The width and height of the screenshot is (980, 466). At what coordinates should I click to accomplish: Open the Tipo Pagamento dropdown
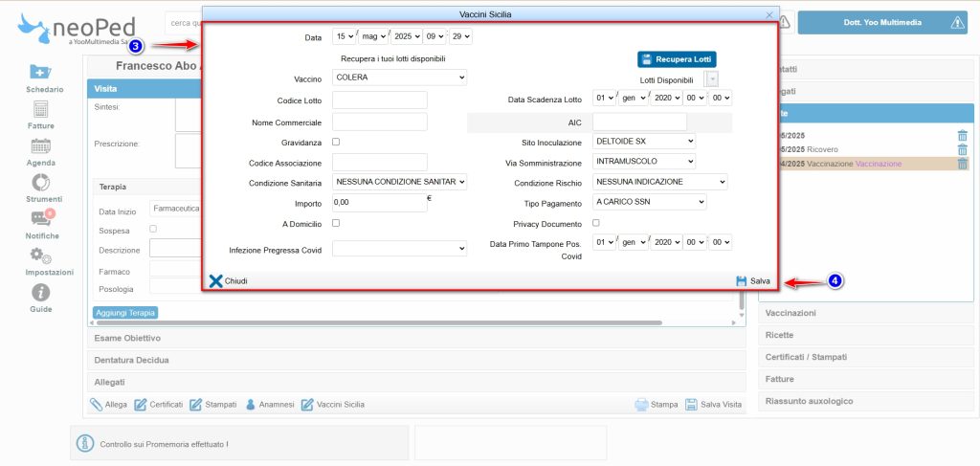pos(649,202)
